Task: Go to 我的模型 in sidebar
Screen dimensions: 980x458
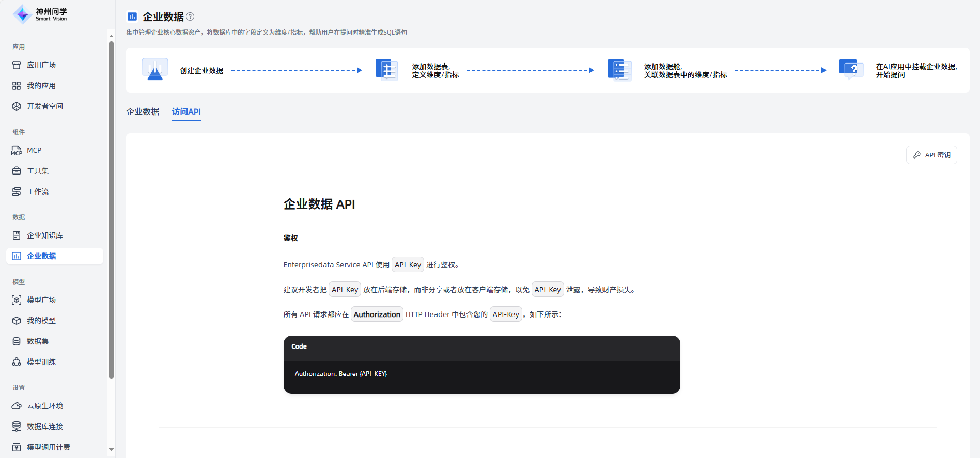Action: pyautogui.click(x=41, y=321)
